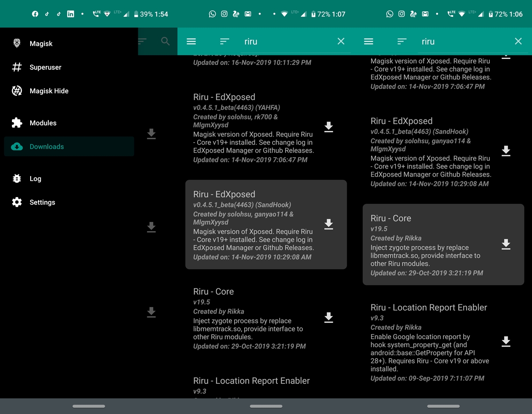This screenshot has height=414, width=532.
Task: Click the Magisk Hide crossed-hash icon
Action: 17,91
